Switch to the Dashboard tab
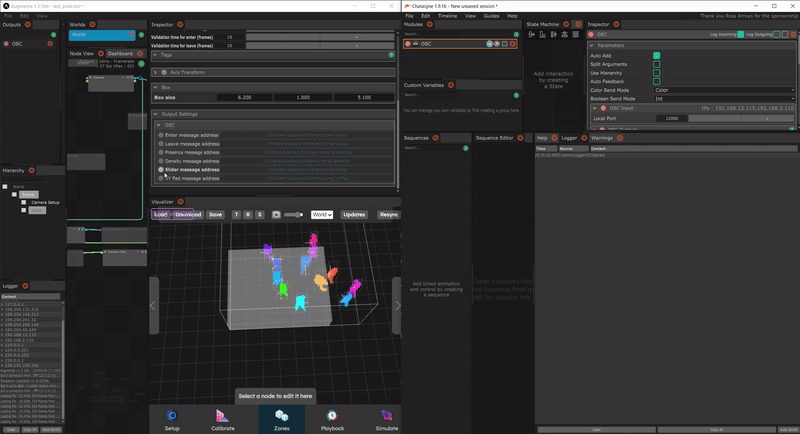 coord(120,53)
